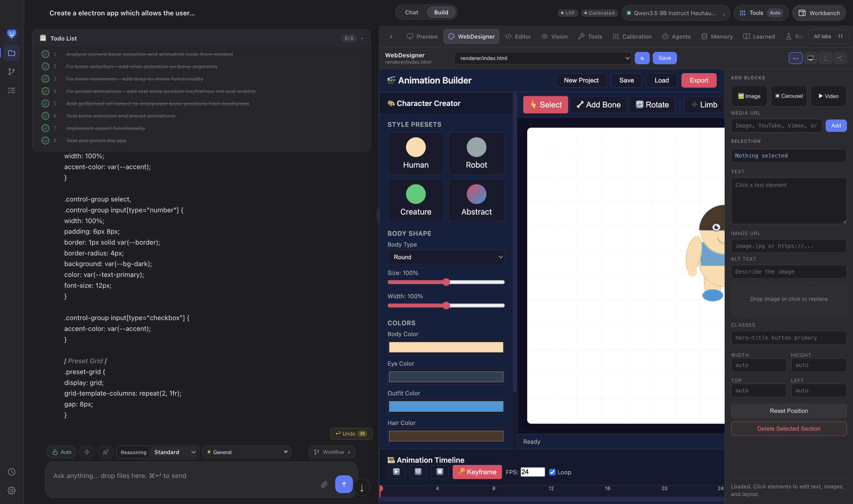The image size is (853, 504).
Task: Add a Carousel block
Action: [x=789, y=96]
